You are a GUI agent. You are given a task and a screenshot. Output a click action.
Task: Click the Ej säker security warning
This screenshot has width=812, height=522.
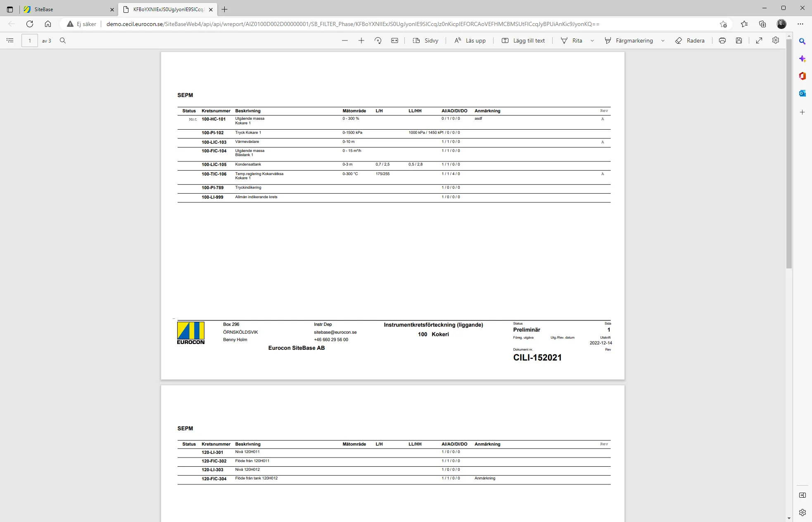coord(82,24)
